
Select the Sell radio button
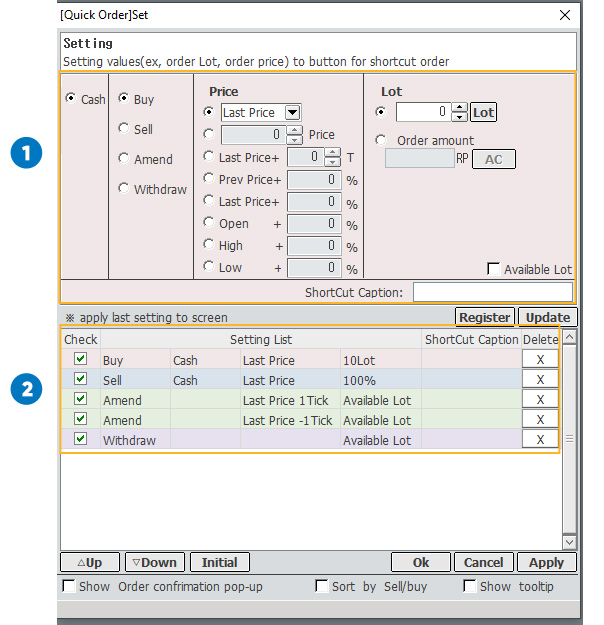(124, 129)
